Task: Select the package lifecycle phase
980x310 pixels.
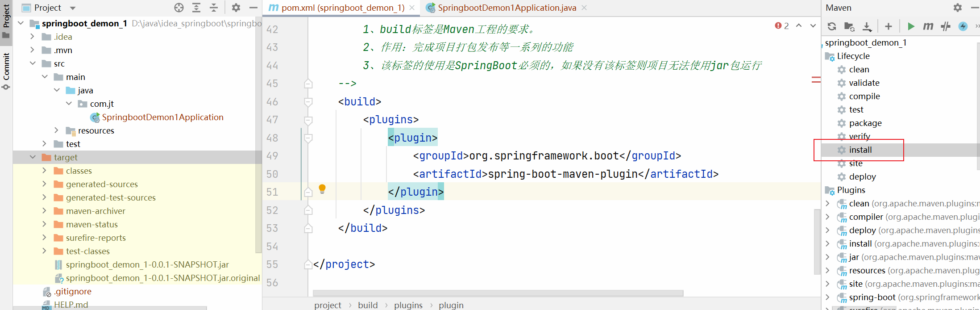Action: (x=865, y=123)
